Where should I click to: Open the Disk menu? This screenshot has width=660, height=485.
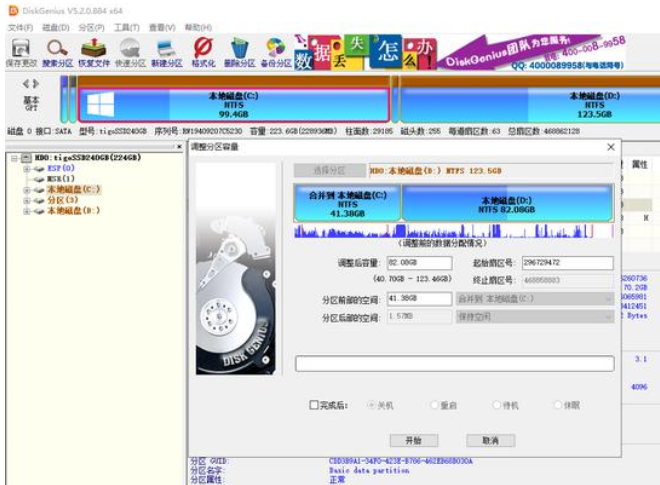pos(56,27)
